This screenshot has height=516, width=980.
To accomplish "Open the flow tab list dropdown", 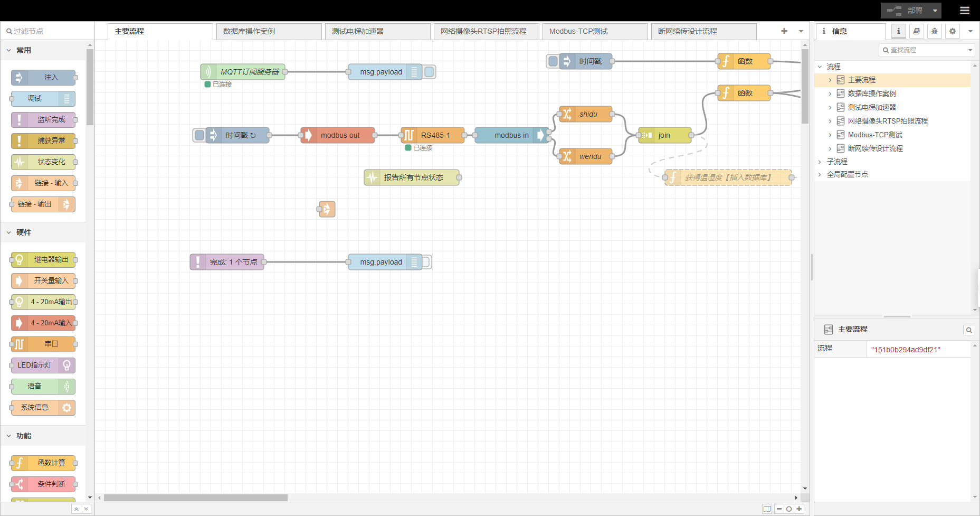I will 801,31.
